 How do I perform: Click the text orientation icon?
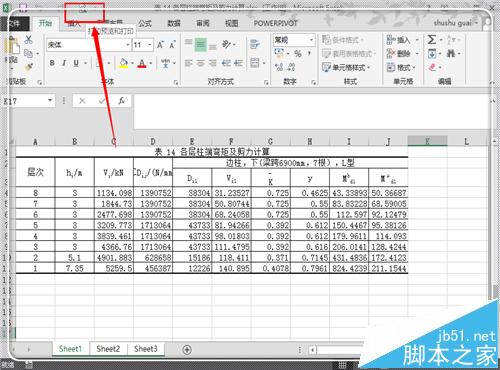[227, 44]
